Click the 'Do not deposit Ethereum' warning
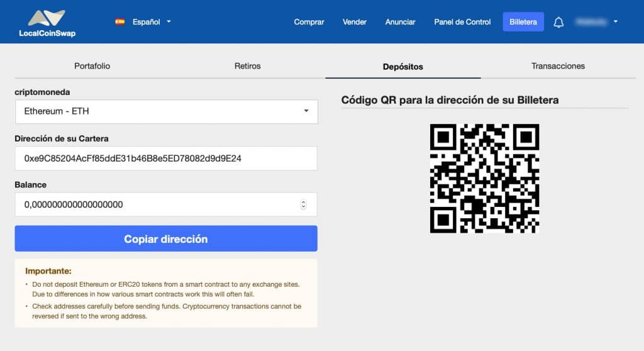The height and width of the screenshot is (351, 644). click(x=166, y=289)
